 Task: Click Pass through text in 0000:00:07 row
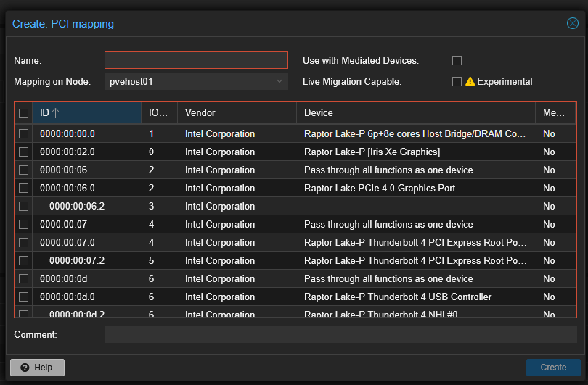click(388, 224)
